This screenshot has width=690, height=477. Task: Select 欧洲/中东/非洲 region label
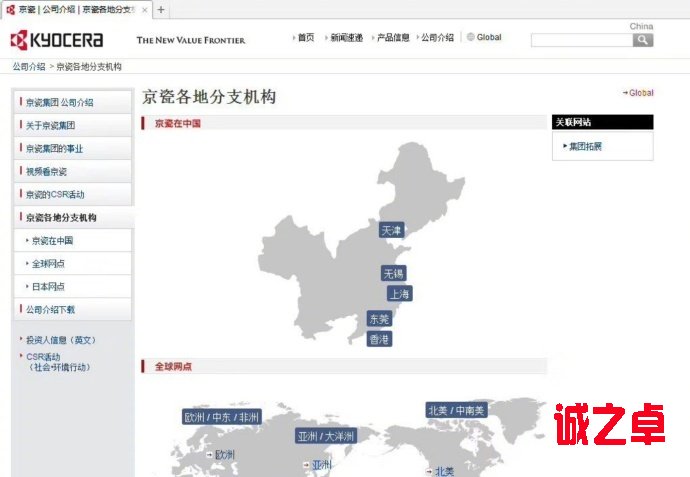pyautogui.click(x=222, y=417)
